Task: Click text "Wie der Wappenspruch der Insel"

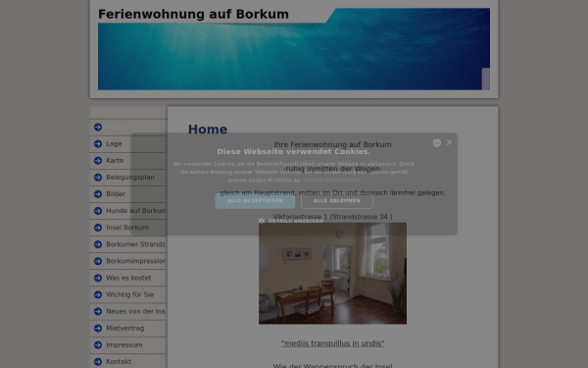Action: pyautogui.click(x=332, y=365)
